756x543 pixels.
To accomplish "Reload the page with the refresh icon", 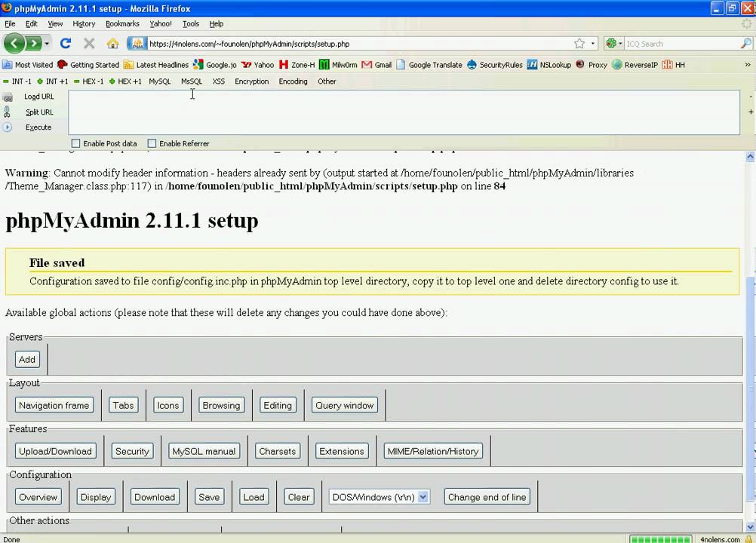I will point(66,43).
